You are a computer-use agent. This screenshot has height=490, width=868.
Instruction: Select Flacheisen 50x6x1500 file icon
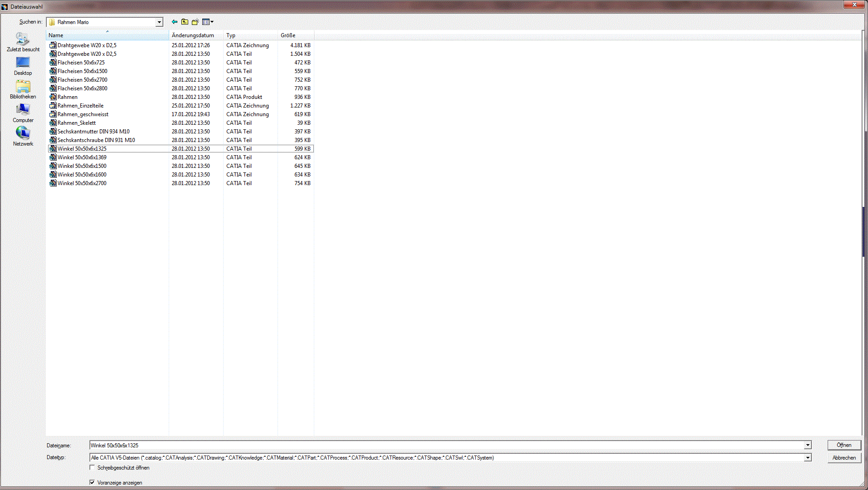pyautogui.click(x=53, y=71)
